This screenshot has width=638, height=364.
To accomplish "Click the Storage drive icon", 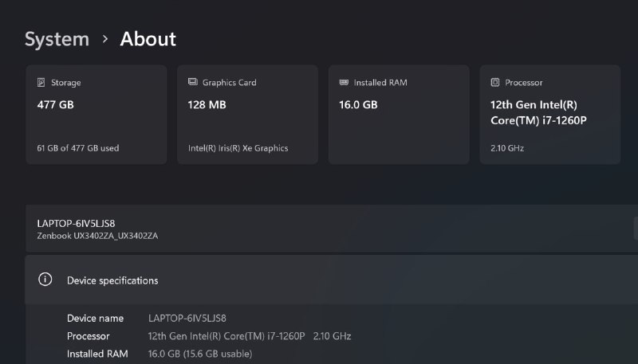I will (x=41, y=83).
